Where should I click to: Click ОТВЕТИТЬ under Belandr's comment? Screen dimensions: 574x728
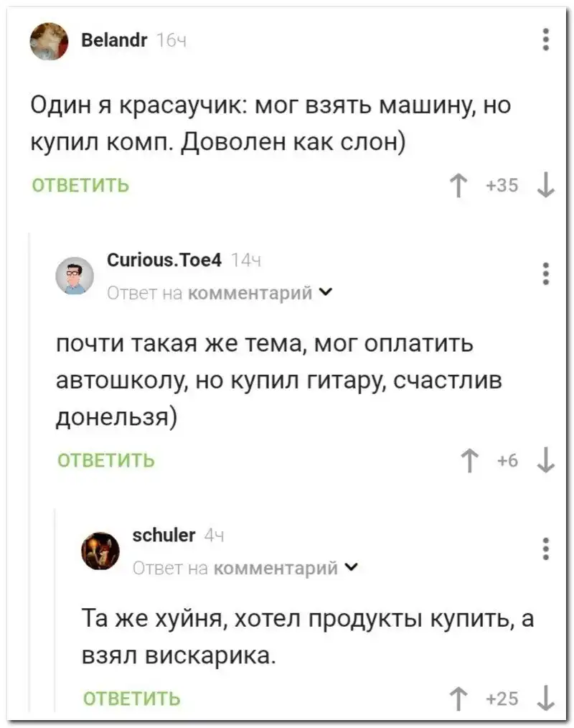[x=81, y=186]
